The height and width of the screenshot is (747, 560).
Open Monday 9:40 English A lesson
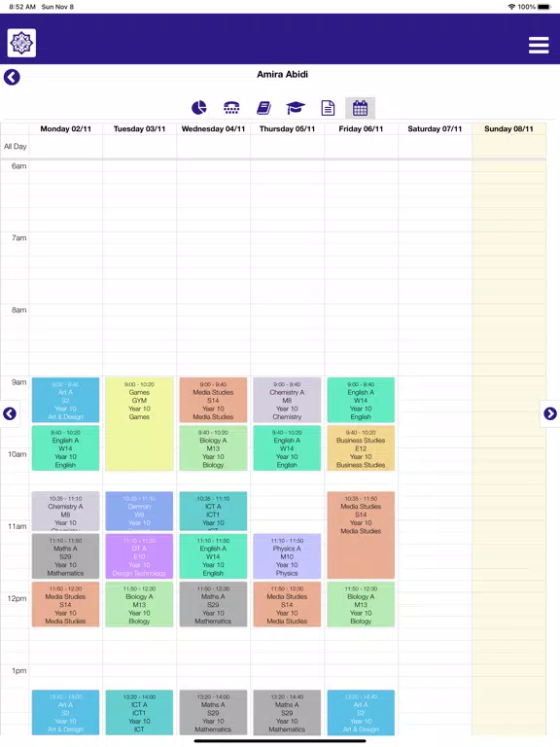66,448
